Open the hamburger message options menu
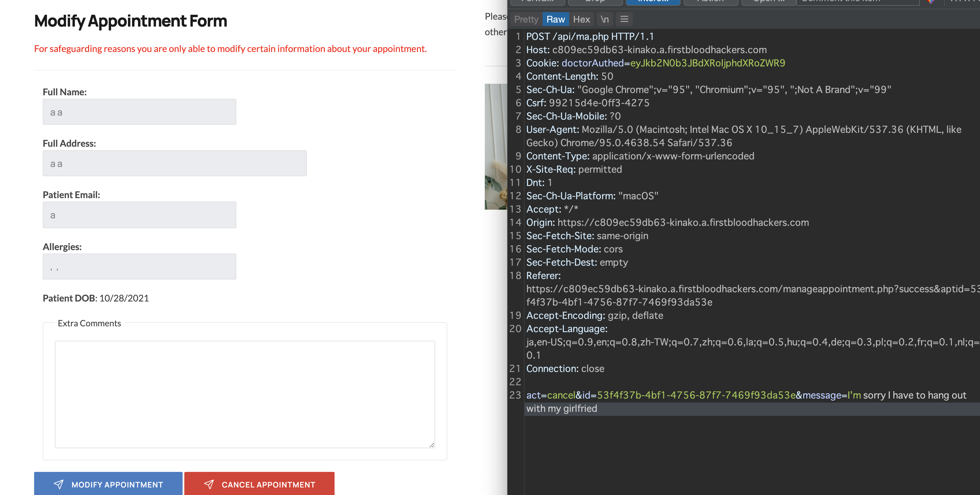The height and width of the screenshot is (495, 980). tap(624, 19)
